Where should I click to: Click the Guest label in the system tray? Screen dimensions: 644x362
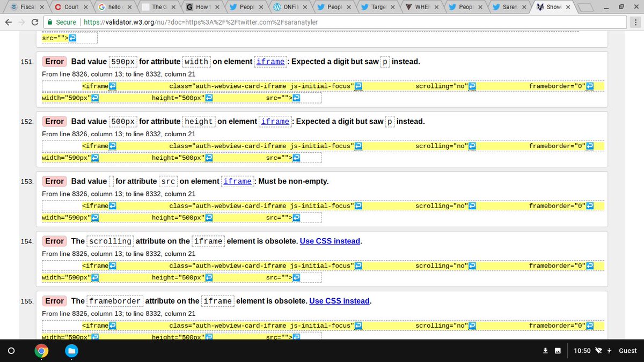[627, 351]
